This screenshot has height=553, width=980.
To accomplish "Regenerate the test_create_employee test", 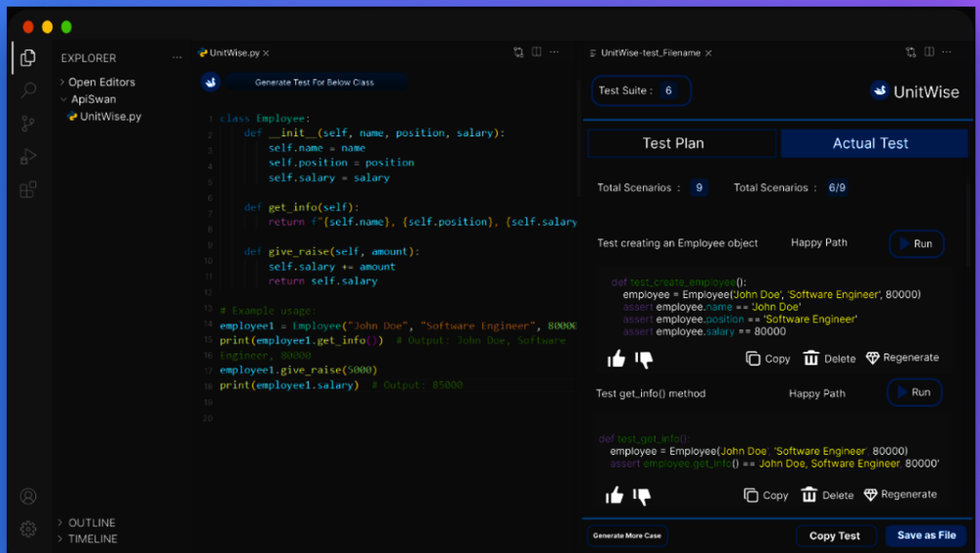I will (x=902, y=358).
